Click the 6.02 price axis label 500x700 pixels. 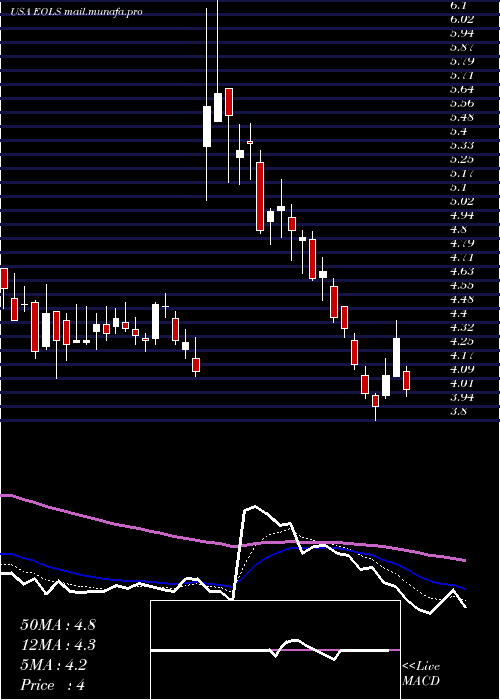462,19
